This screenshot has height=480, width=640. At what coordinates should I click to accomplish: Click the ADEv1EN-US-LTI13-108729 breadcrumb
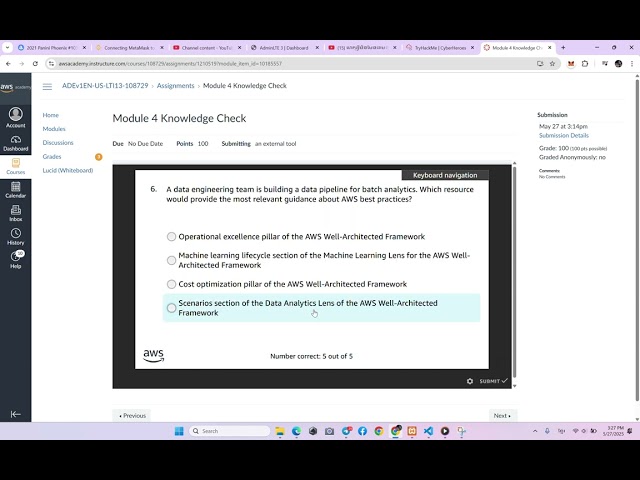(105, 86)
